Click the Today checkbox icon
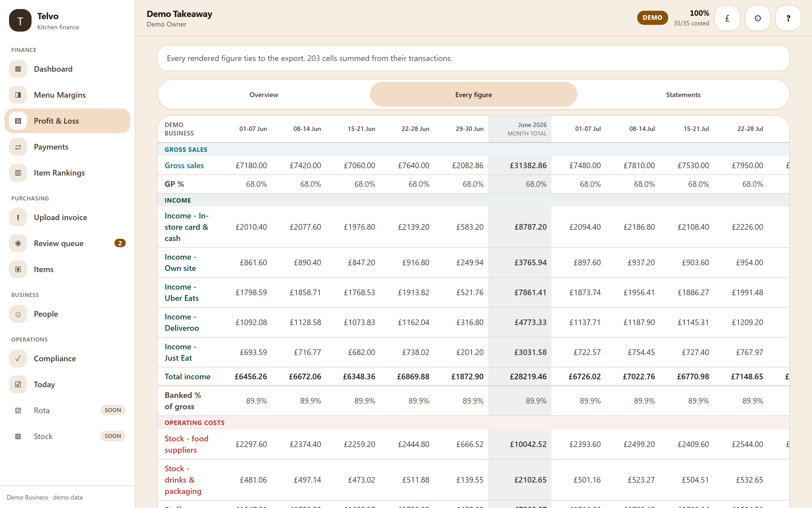This screenshot has height=508, width=812. coord(18,384)
